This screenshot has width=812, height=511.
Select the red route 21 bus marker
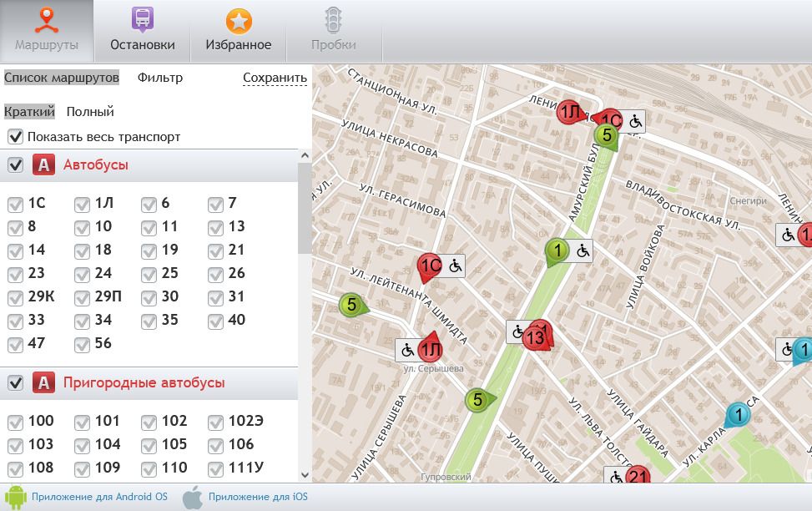638,477
